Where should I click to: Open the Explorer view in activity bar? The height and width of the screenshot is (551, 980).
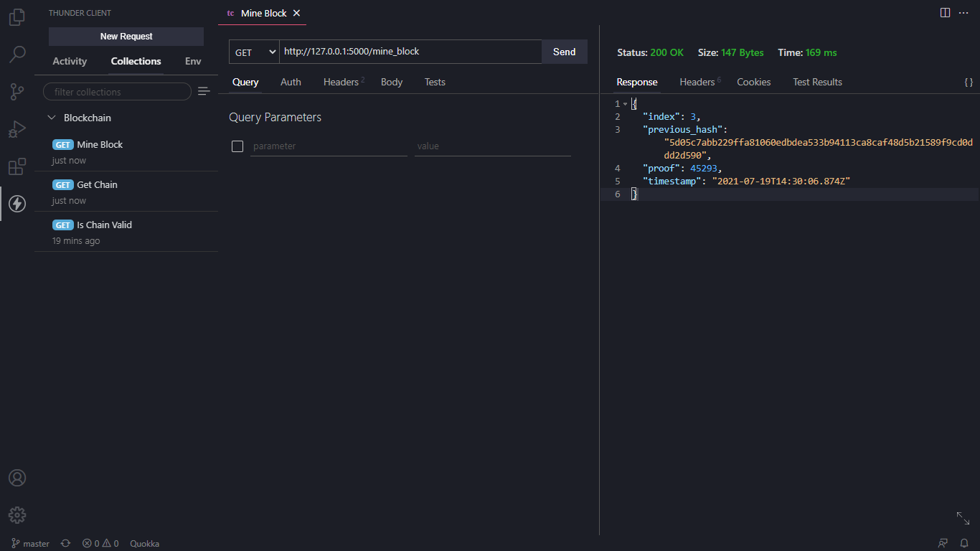pos(17,17)
